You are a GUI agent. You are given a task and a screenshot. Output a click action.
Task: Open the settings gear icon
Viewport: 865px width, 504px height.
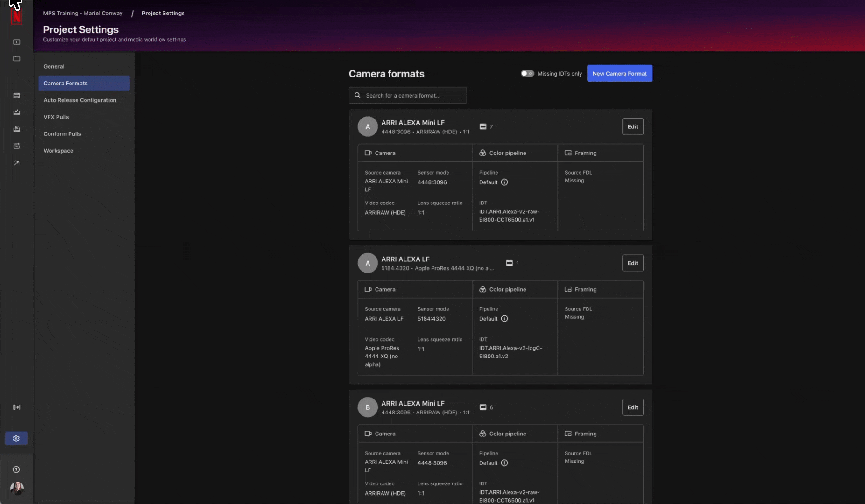(16, 439)
